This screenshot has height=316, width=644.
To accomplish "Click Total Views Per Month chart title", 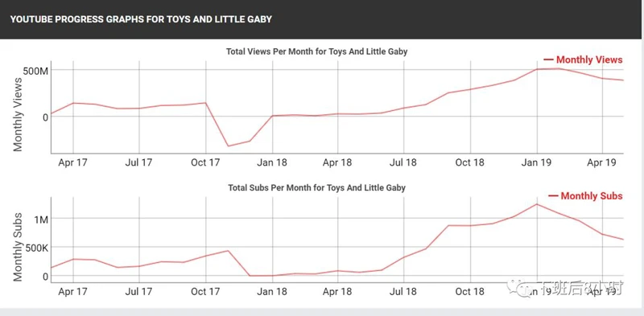I will point(316,51).
